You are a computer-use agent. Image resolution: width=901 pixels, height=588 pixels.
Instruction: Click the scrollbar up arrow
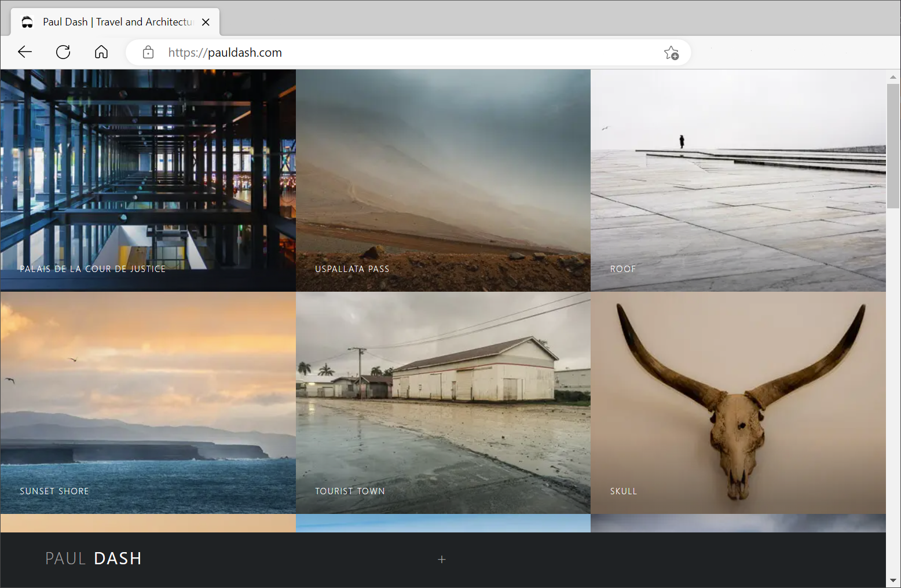(x=893, y=76)
